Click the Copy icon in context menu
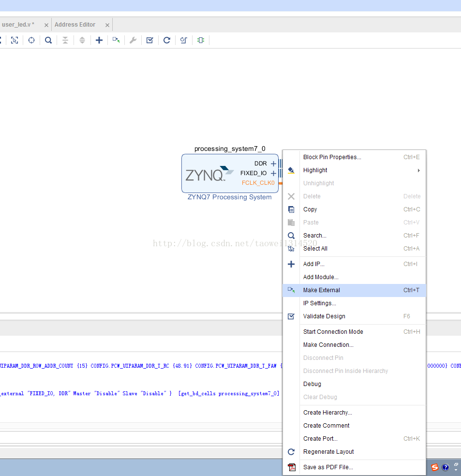Screen dimensions: 461x476 pyautogui.click(x=291, y=209)
